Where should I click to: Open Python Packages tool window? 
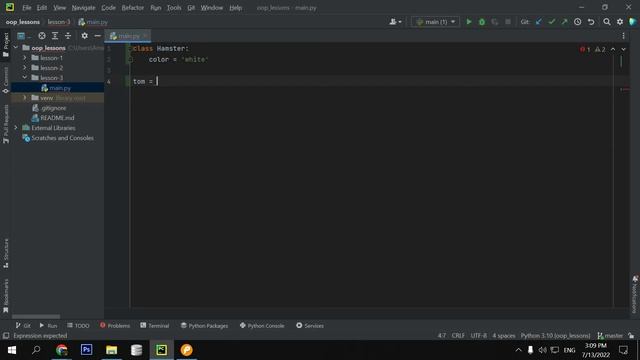click(x=204, y=325)
